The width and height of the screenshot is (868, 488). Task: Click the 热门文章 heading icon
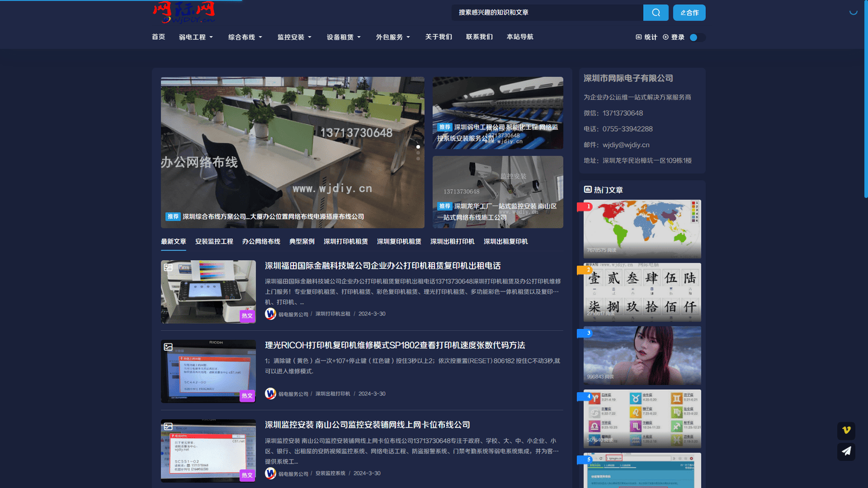coord(588,190)
